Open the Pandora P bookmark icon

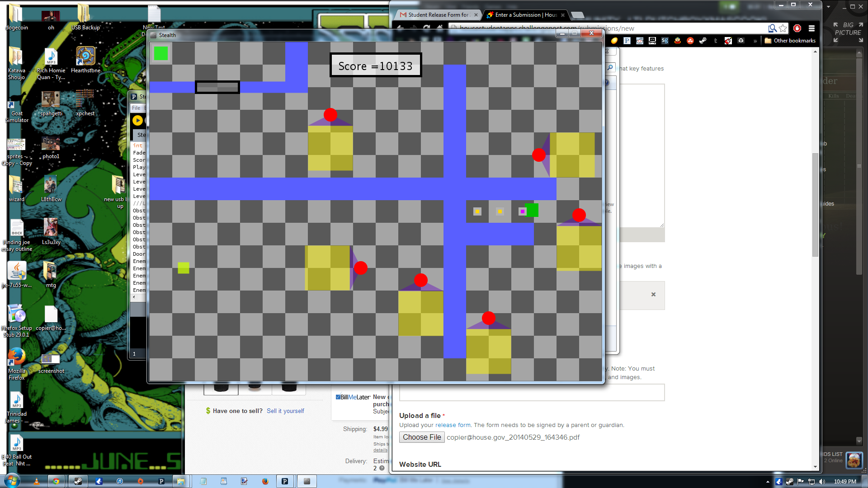pyautogui.click(x=627, y=41)
